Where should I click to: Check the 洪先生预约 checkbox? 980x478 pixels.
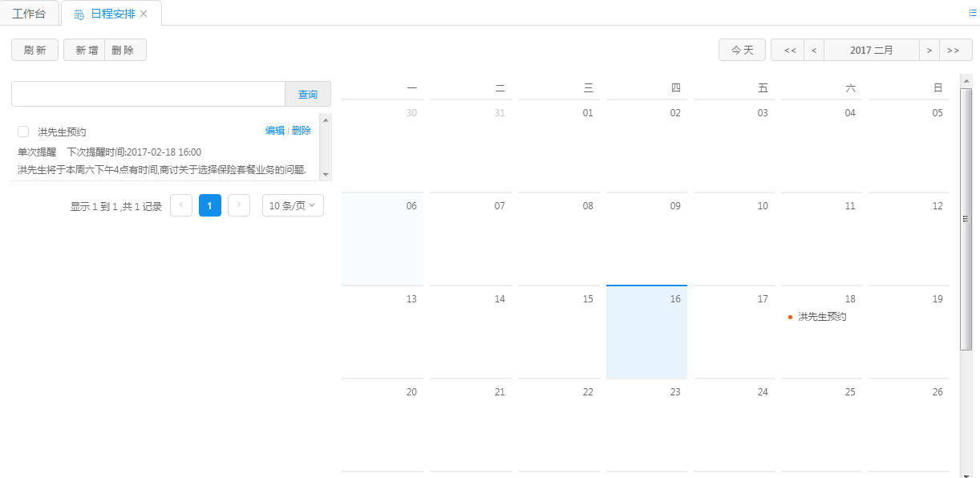(23, 132)
